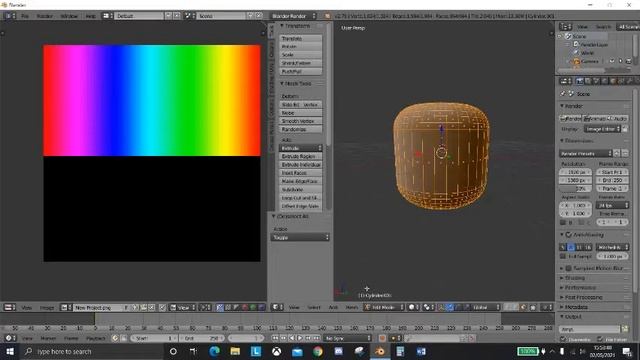Open the Edit Mode selector dropdown
640x360 pixels.
[x=384, y=307]
